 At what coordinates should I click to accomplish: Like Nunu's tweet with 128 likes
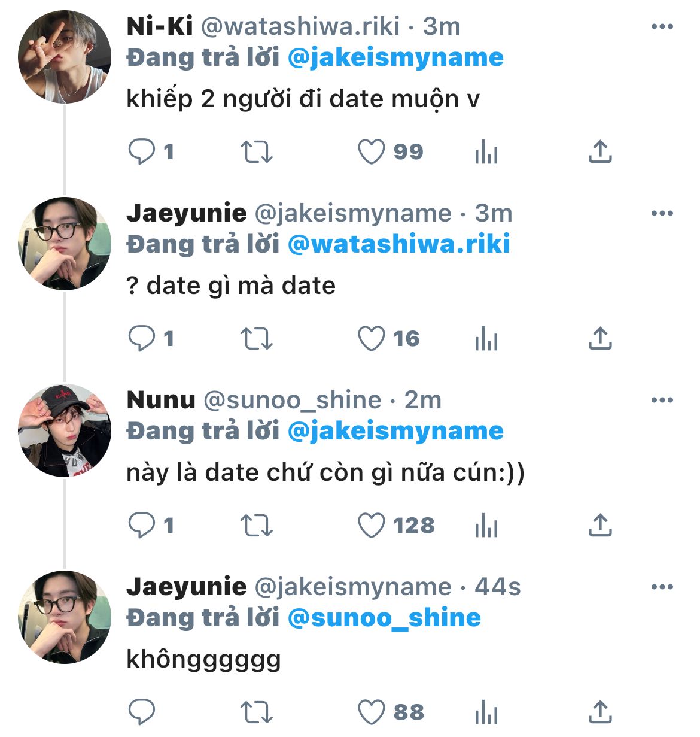pos(371,526)
